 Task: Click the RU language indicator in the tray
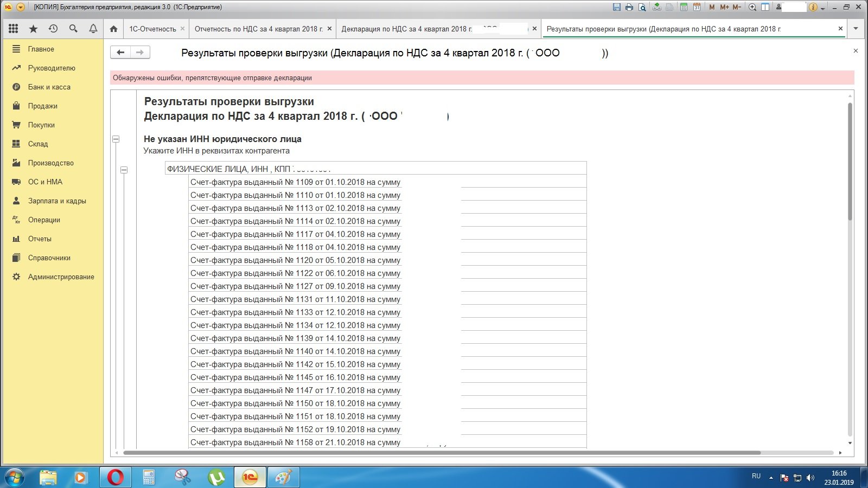[756, 476]
